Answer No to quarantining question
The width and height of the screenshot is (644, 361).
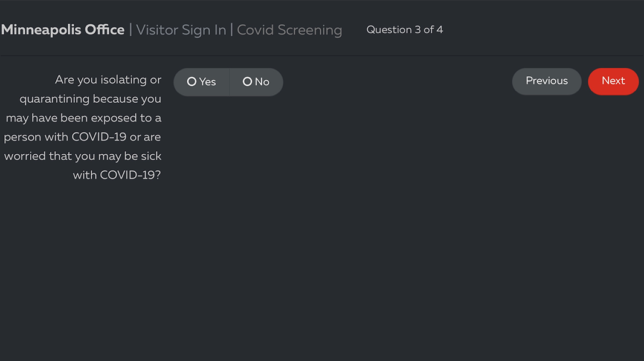pos(256,82)
